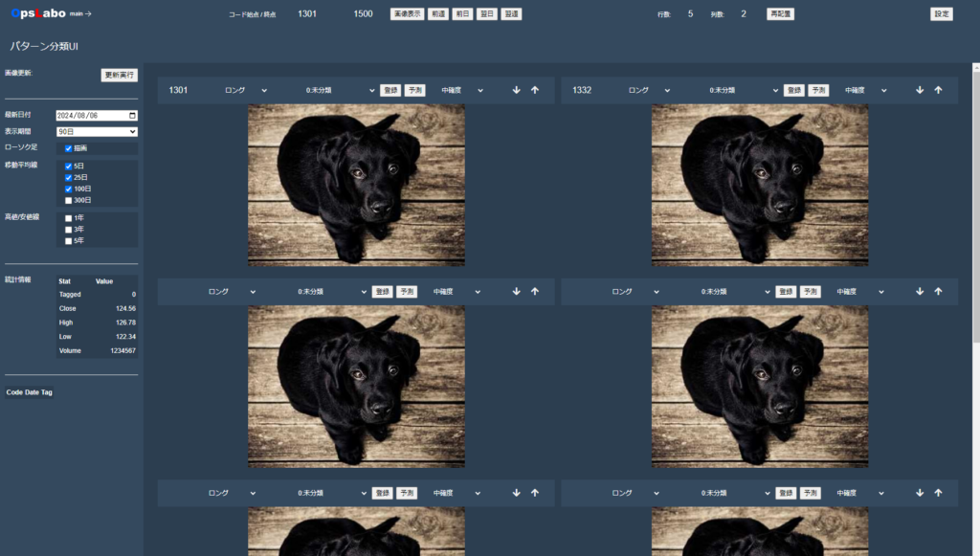Image resolution: width=980 pixels, height=556 pixels.
Task: Uncheck the 5日 moving average
Action: (x=68, y=167)
